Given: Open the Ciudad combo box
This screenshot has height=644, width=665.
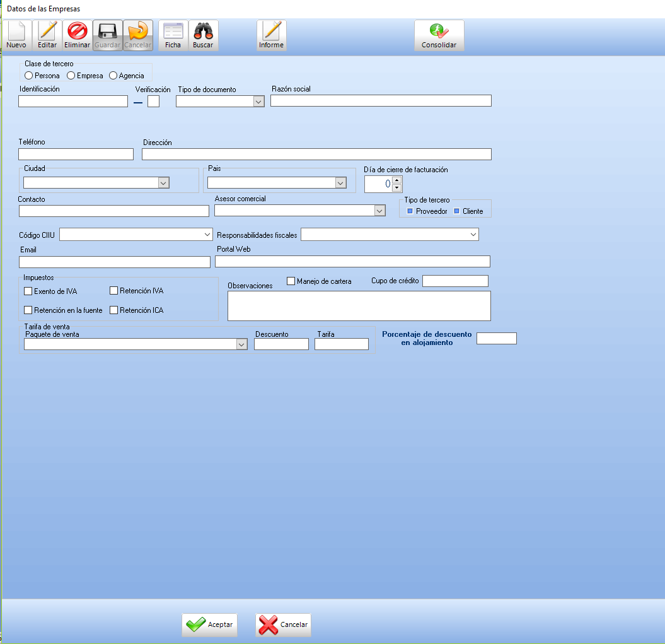Looking at the screenshot, I should [163, 183].
